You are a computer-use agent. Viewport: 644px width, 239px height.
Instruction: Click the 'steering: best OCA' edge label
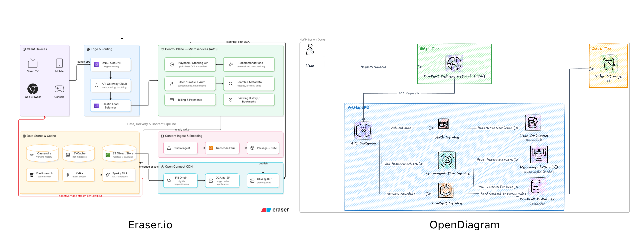coord(238,42)
